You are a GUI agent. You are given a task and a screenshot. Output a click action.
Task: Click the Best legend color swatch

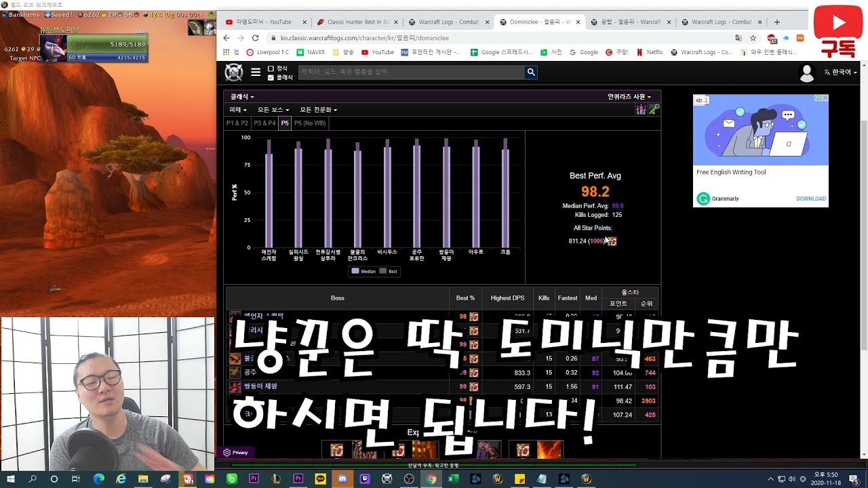point(384,271)
